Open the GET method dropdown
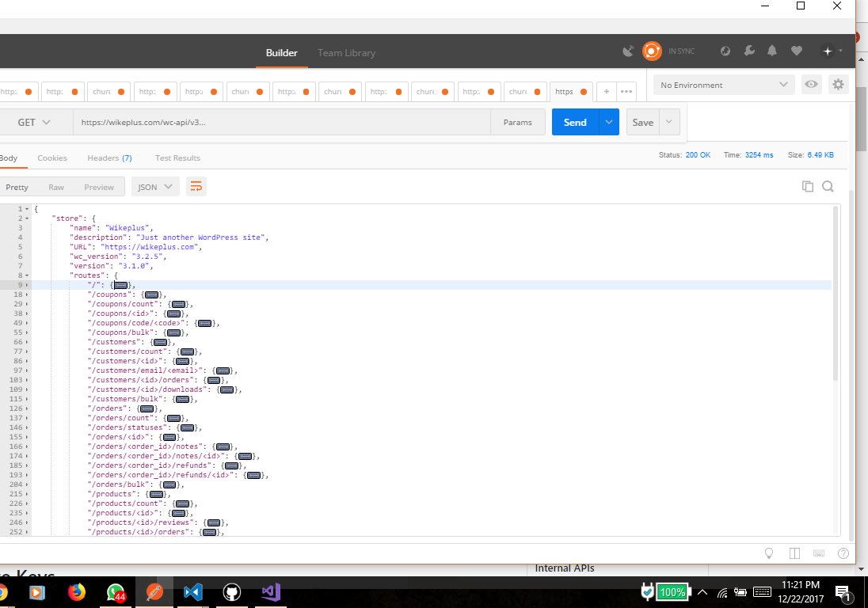Viewport: 868px width, 608px height. coord(34,122)
